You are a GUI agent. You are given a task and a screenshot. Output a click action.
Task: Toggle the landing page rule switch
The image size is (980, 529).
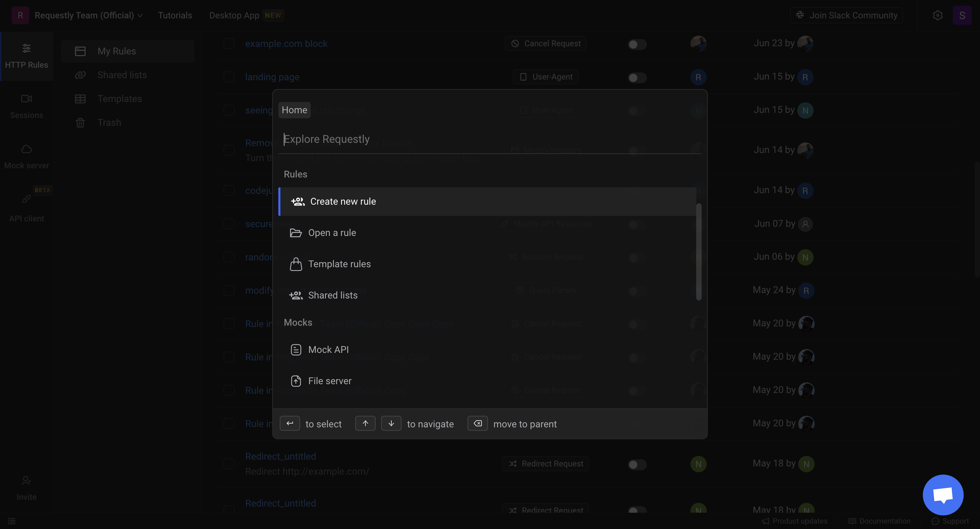point(637,78)
